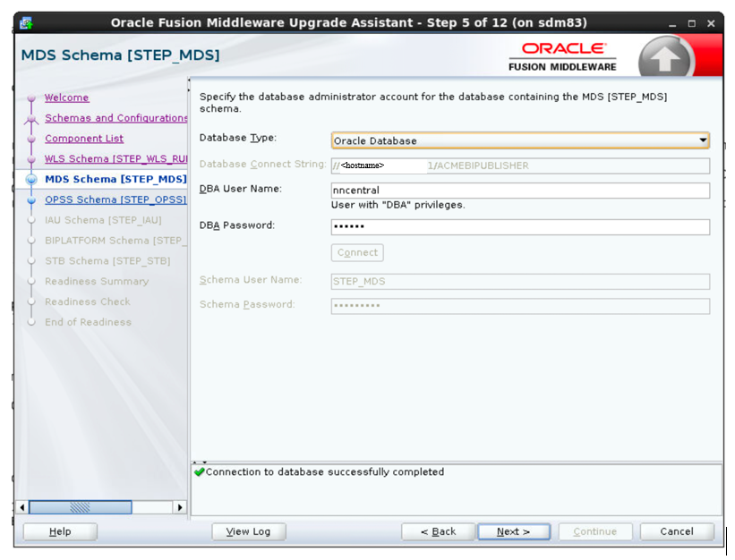This screenshot has width=735, height=560.
Task: Click the Database Connect String field
Action: click(520, 165)
